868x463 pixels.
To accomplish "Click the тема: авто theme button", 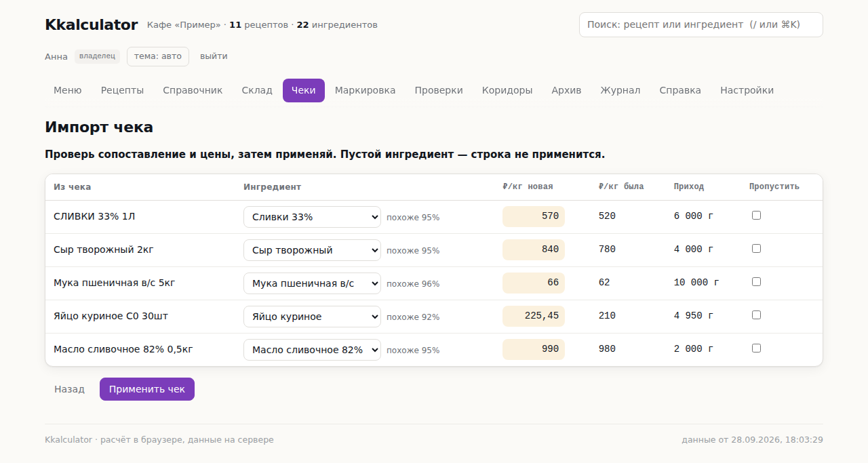I will 158,56.
